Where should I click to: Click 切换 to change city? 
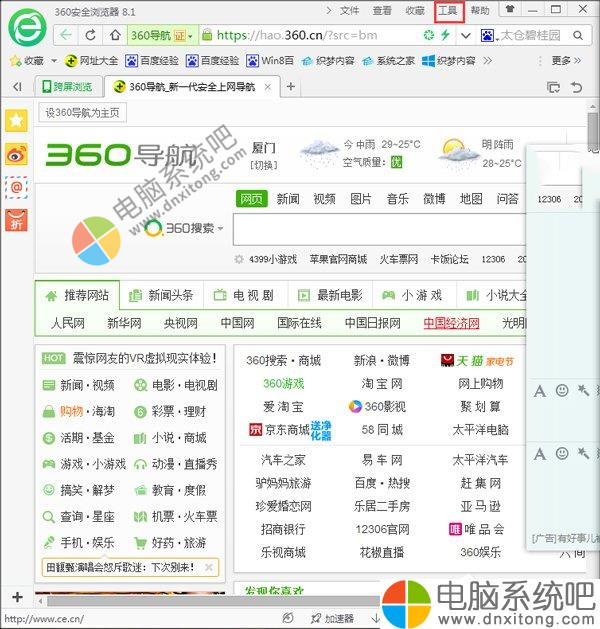(x=264, y=165)
